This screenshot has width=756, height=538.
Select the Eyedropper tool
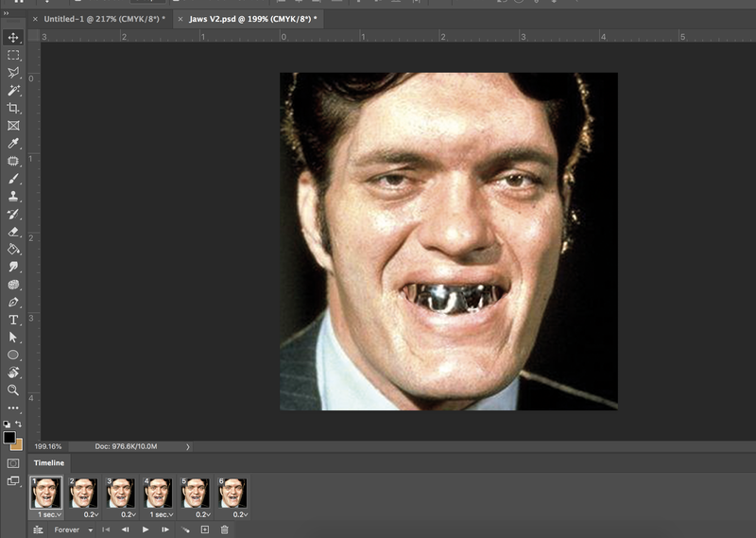(13, 144)
